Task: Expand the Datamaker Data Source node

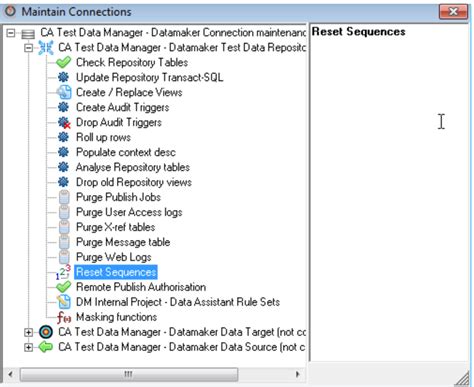Action: [29, 347]
